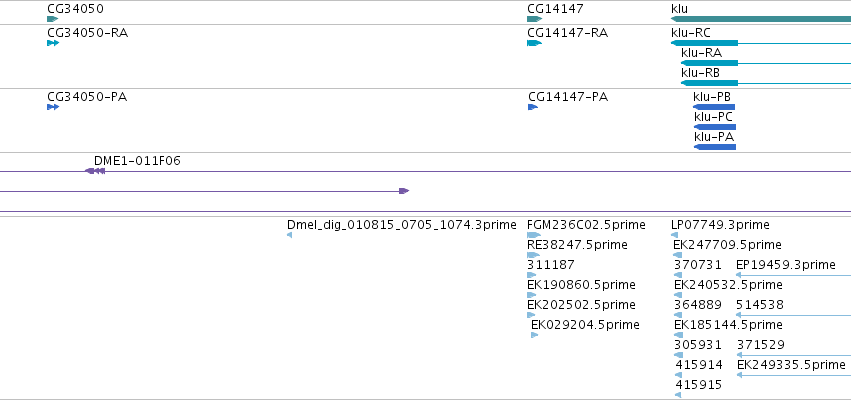This screenshot has width=851, height=400.
Task: Click the CG34050 gene glyph
Action: click(53, 19)
